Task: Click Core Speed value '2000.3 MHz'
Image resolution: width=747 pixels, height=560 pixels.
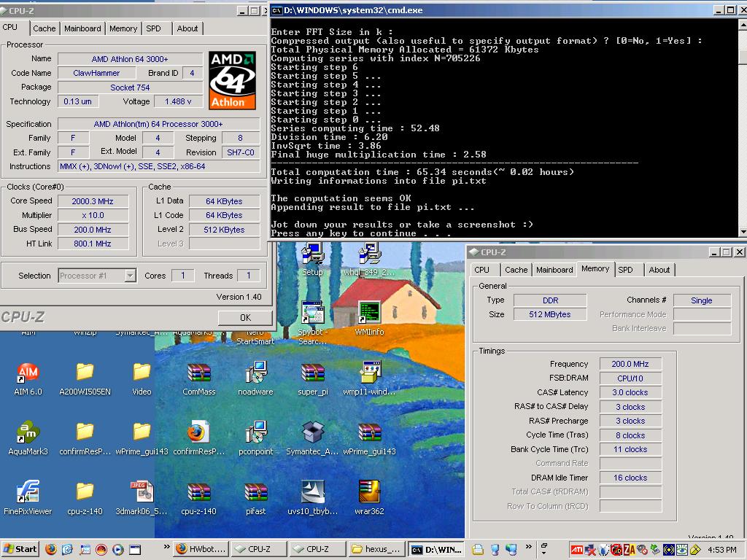Action: [93, 201]
